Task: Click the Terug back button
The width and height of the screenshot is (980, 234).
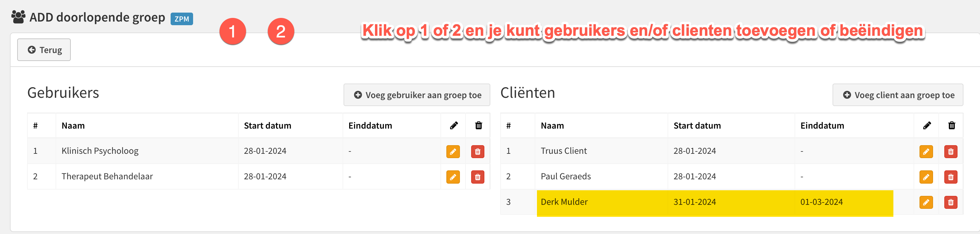Action: pyautogui.click(x=44, y=49)
